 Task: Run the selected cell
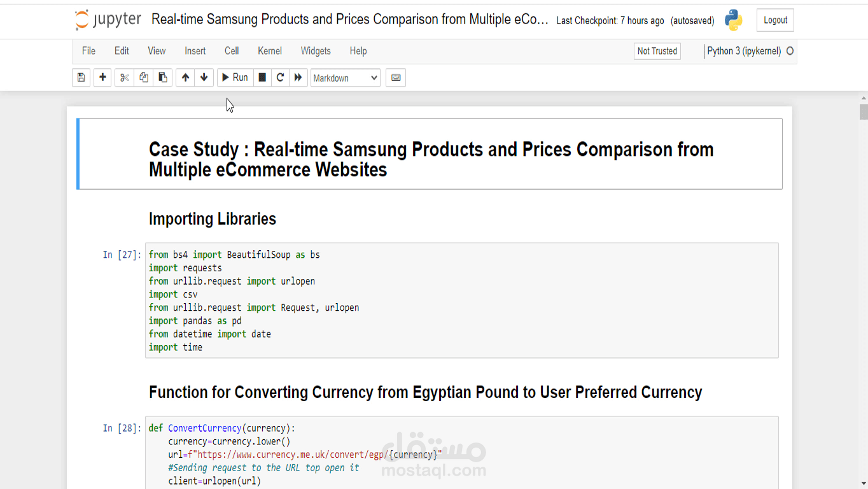235,78
